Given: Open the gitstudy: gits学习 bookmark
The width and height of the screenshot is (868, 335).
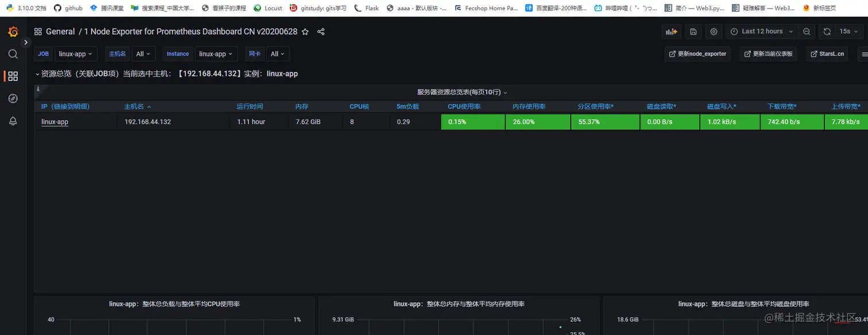Looking at the screenshot, I should [318, 8].
